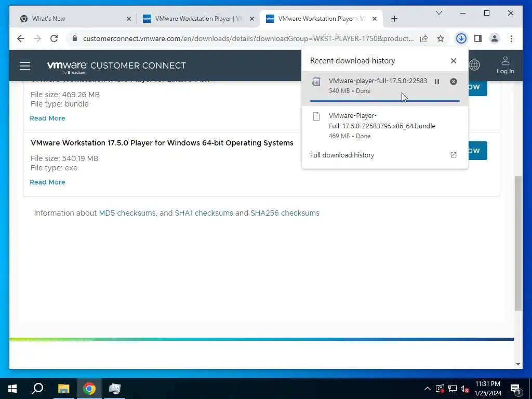
Task: Open the SHA256 checksums link
Action: point(285,213)
